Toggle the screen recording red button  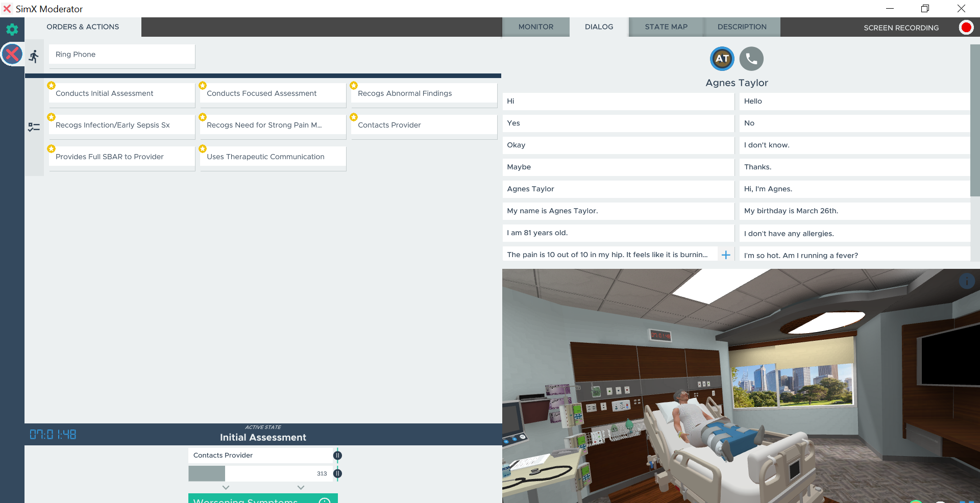[966, 28]
